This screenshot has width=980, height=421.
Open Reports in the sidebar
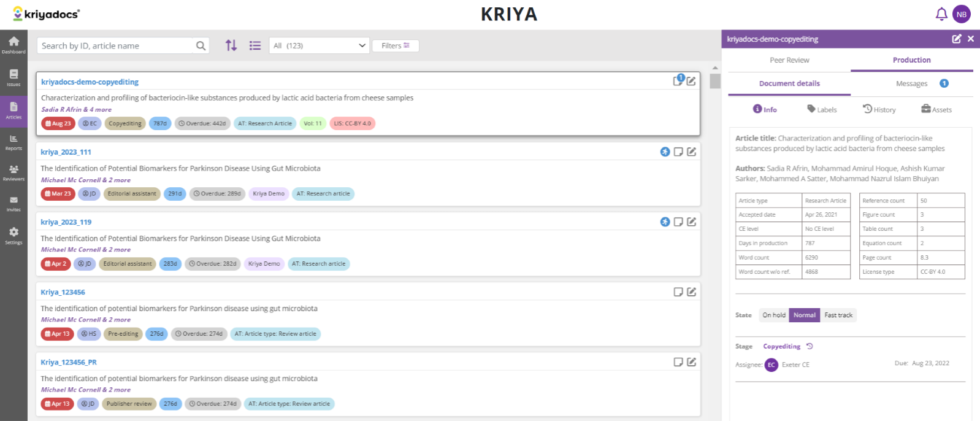[x=13, y=142]
